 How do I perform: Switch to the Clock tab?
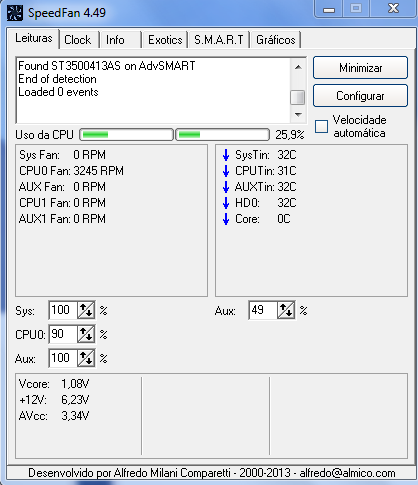(x=79, y=40)
